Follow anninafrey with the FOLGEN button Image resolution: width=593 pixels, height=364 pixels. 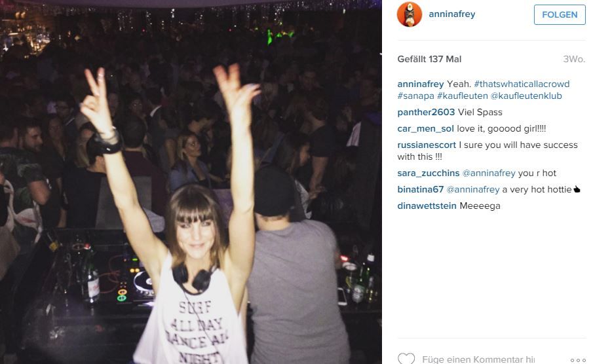(560, 15)
